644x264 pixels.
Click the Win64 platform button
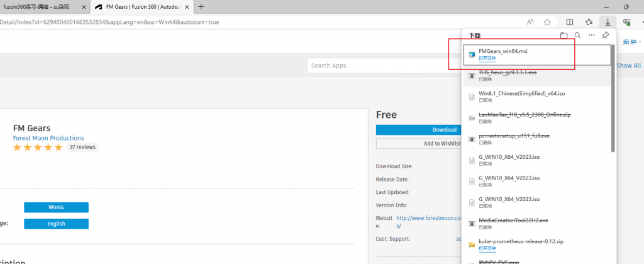(x=56, y=207)
